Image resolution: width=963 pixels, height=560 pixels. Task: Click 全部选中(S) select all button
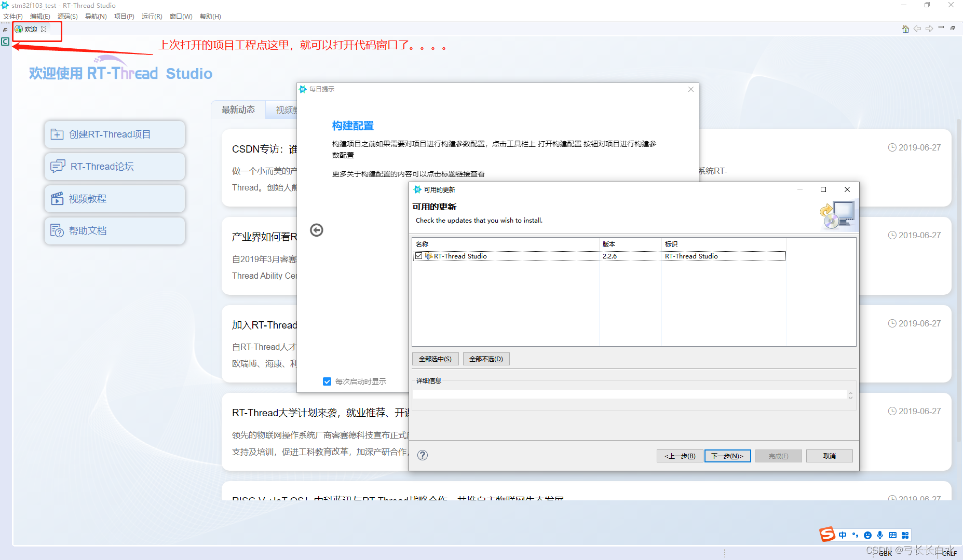pos(435,359)
